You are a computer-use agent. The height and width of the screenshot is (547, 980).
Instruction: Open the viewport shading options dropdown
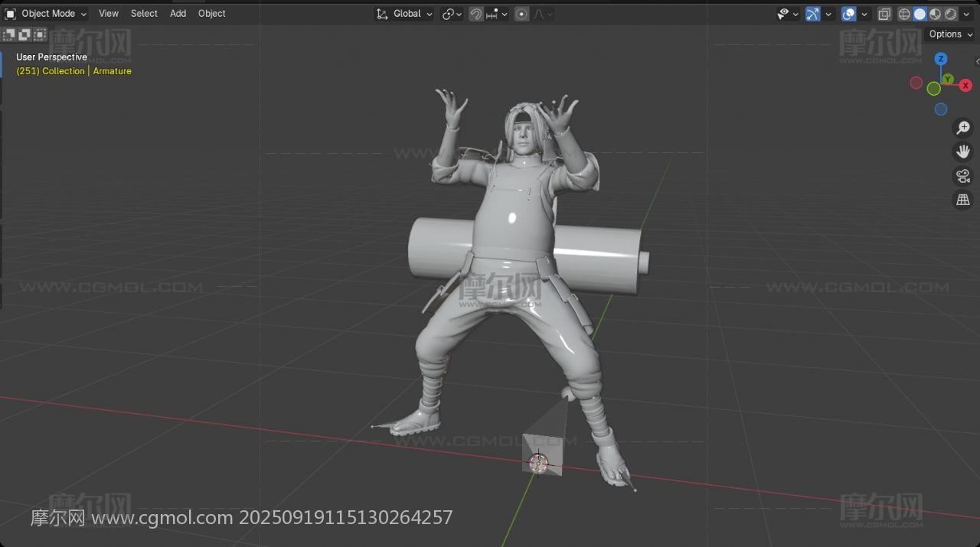point(966,14)
